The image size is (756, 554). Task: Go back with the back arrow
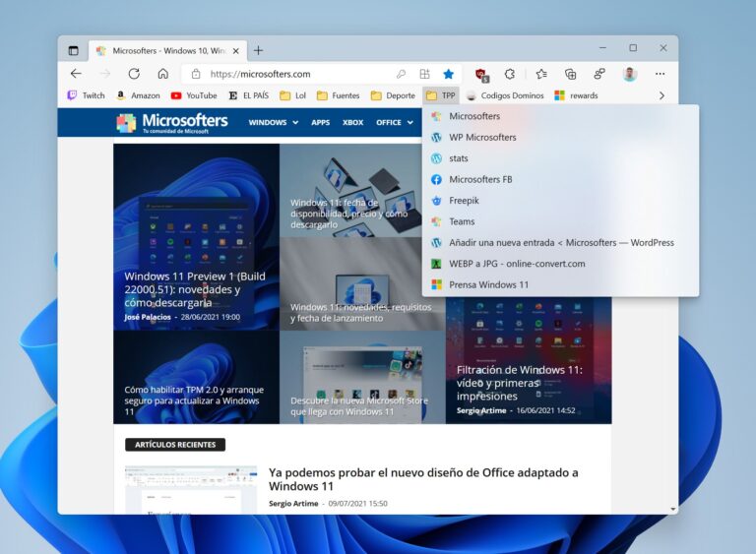coord(76,74)
